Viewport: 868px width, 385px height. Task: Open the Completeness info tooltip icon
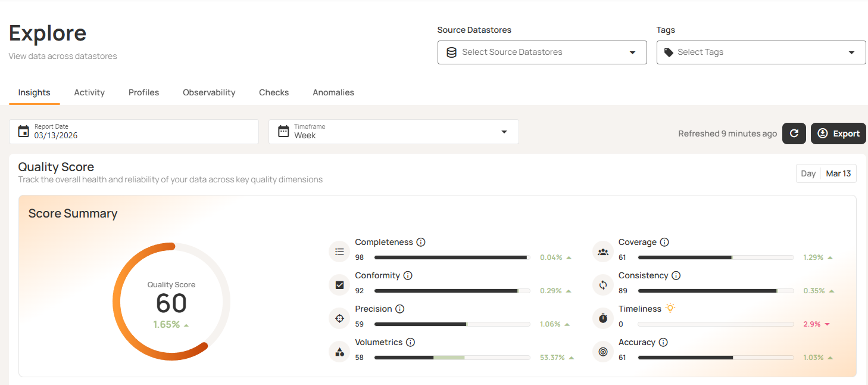[421, 242]
